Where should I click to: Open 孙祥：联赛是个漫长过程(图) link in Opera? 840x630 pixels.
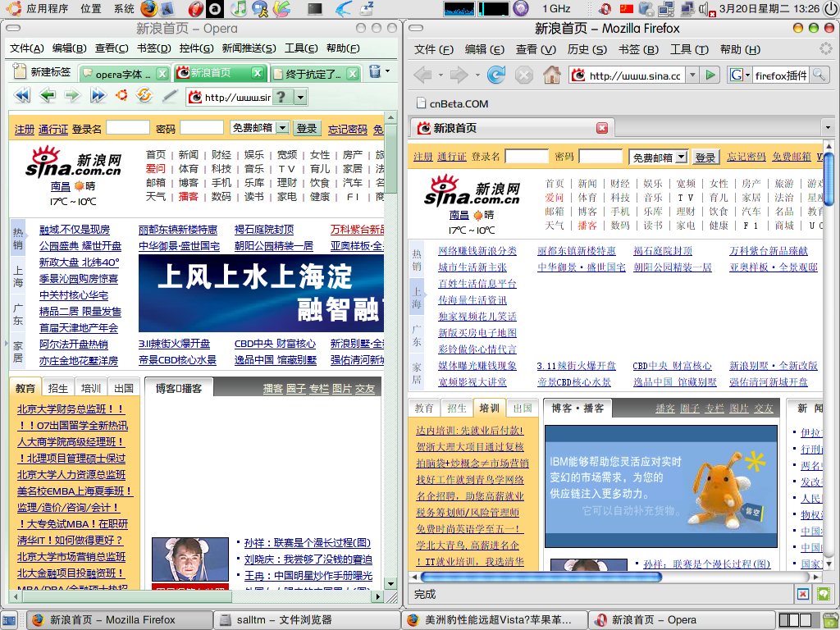308,543
